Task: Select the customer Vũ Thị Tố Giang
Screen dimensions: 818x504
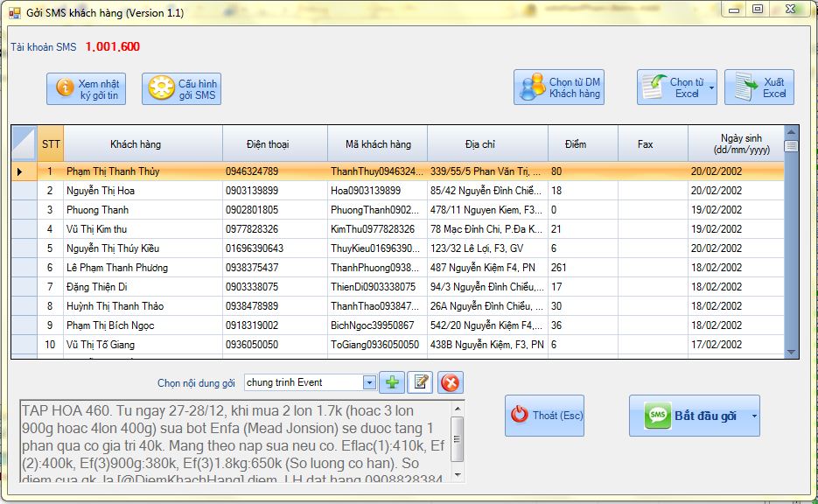Action: (x=100, y=345)
